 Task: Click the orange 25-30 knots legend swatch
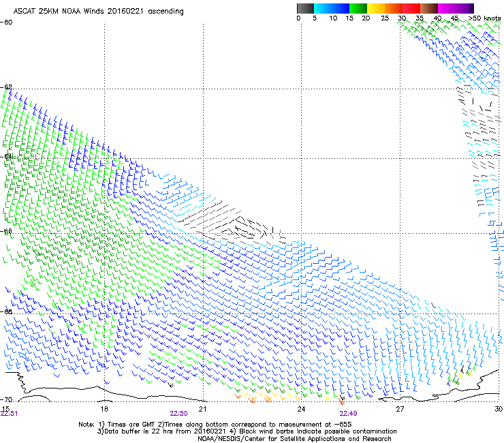point(394,8)
